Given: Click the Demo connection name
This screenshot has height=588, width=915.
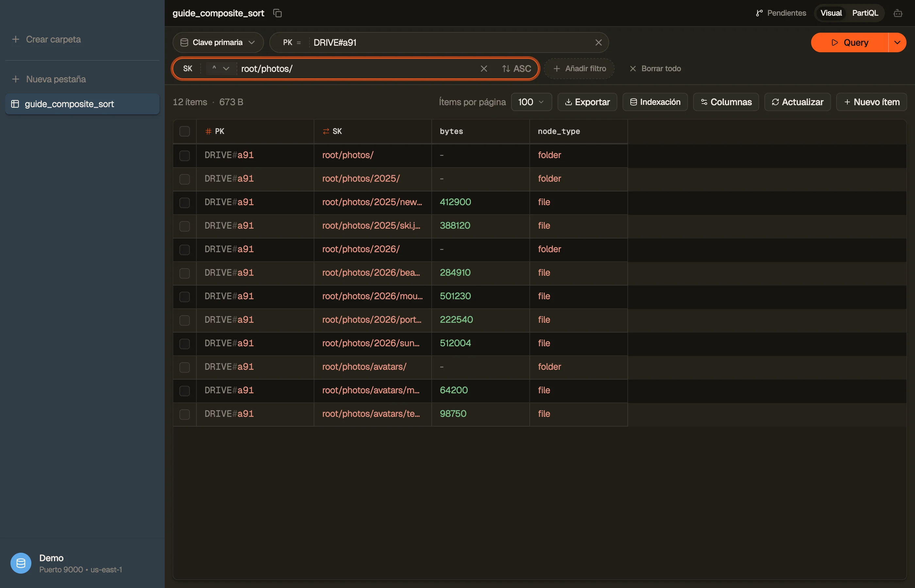Looking at the screenshot, I should [x=51, y=558].
